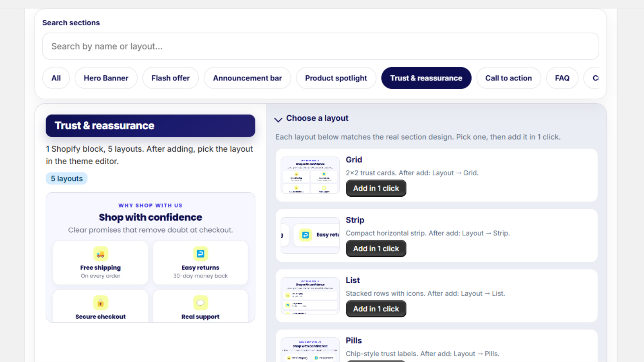Click the Compact horizontal strip description

(428, 233)
